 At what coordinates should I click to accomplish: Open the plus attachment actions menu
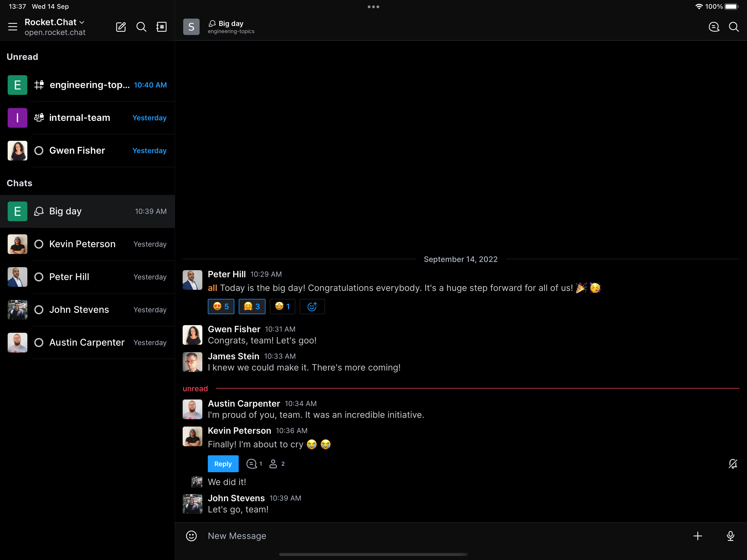click(698, 536)
